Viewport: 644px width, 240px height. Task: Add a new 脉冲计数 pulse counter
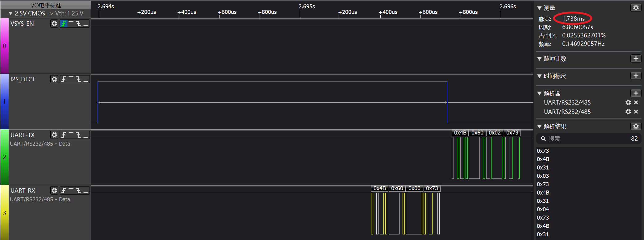pos(636,58)
